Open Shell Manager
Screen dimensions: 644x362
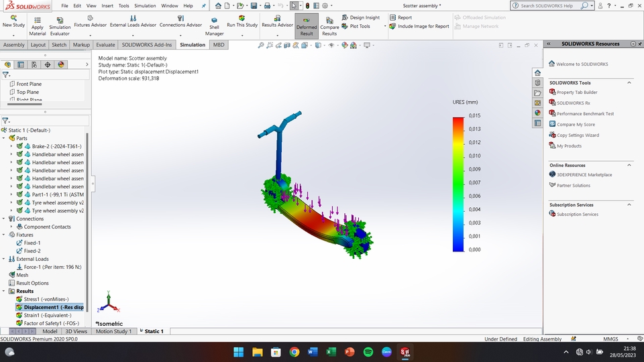coord(215,27)
